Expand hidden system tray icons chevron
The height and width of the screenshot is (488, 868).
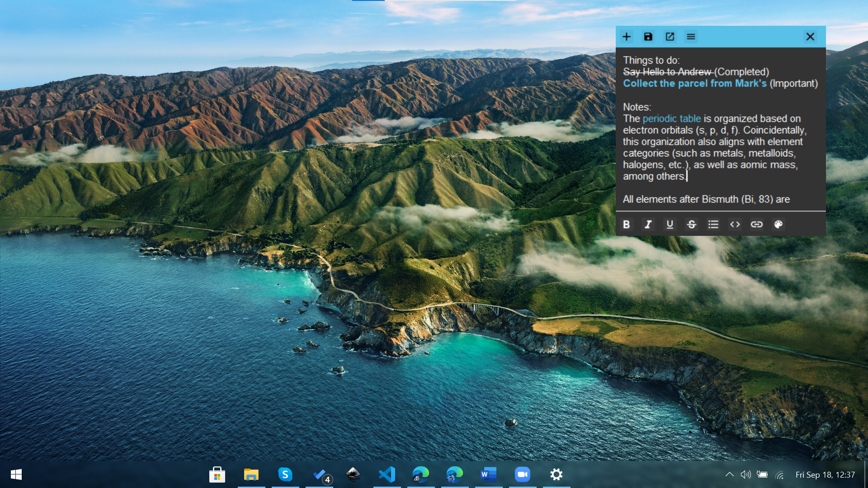(729, 474)
